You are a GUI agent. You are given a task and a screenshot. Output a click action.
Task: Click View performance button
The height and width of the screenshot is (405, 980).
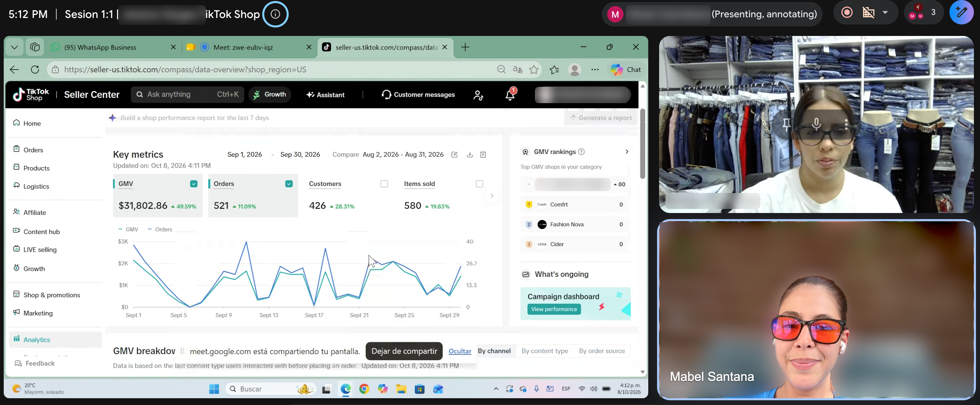tap(554, 309)
